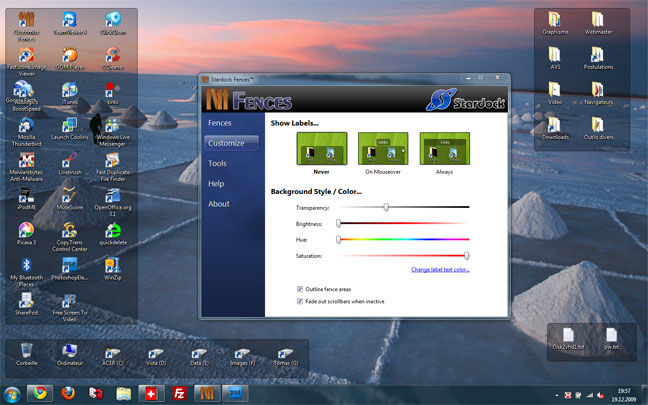Screen dimensions: 648x405
Task: Open Firefox from the taskbar
Action: [x=68, y=394]
